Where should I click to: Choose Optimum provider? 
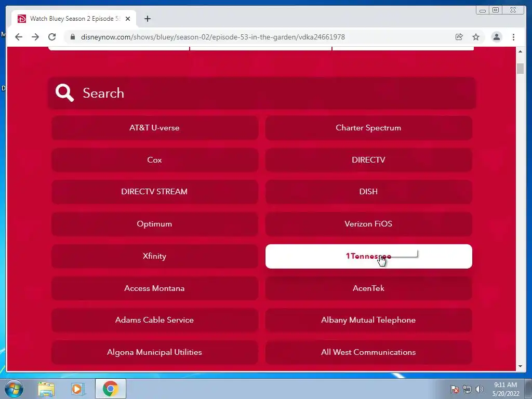click(155, 224)
